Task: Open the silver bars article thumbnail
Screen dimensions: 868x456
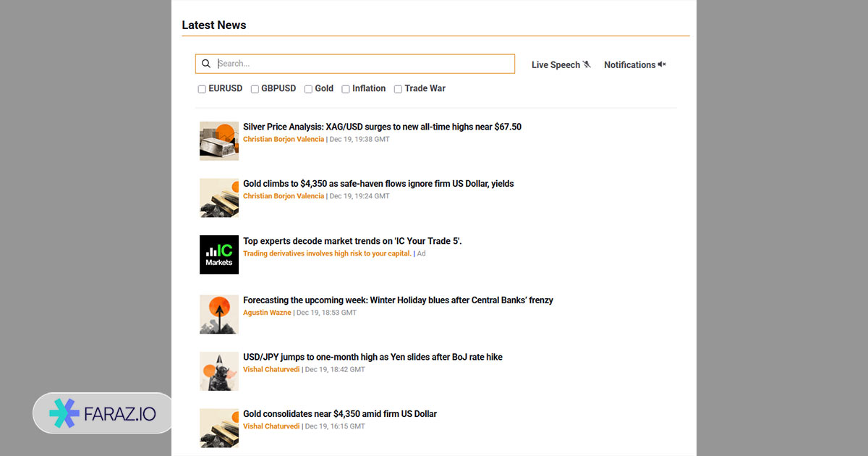Action: (x=218, y=140)
